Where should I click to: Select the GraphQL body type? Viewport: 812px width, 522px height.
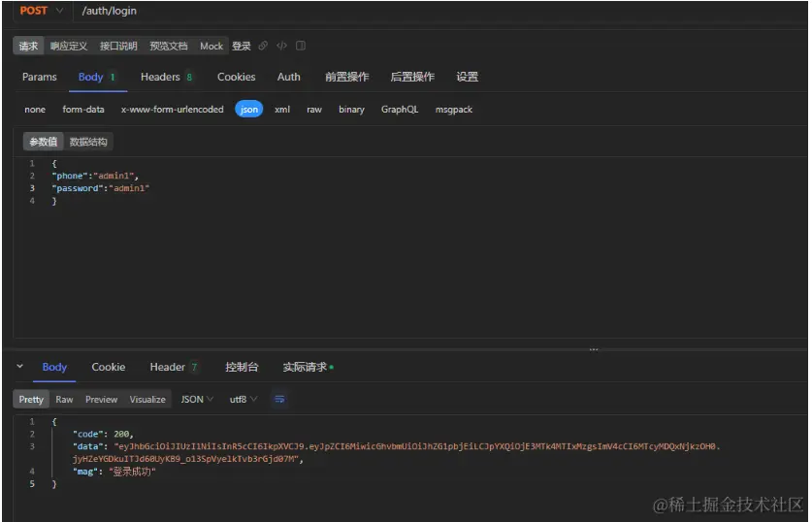tap(400, 110)
